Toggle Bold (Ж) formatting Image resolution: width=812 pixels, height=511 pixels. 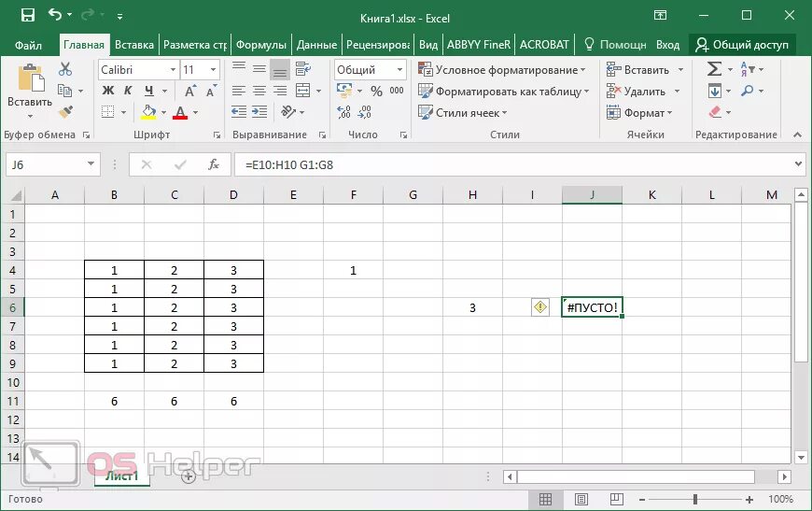108,91
